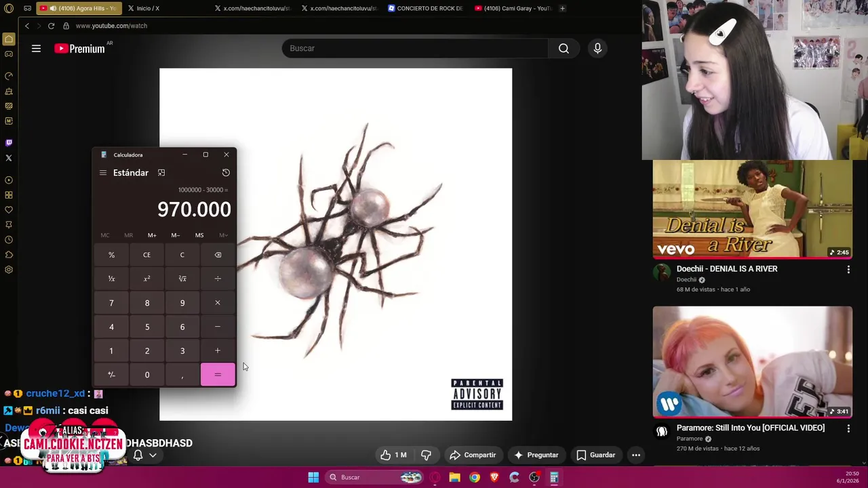Switch to the Cami Garay YouTube tab
This screenshot has height=488, width=868.
pos(513,8)
